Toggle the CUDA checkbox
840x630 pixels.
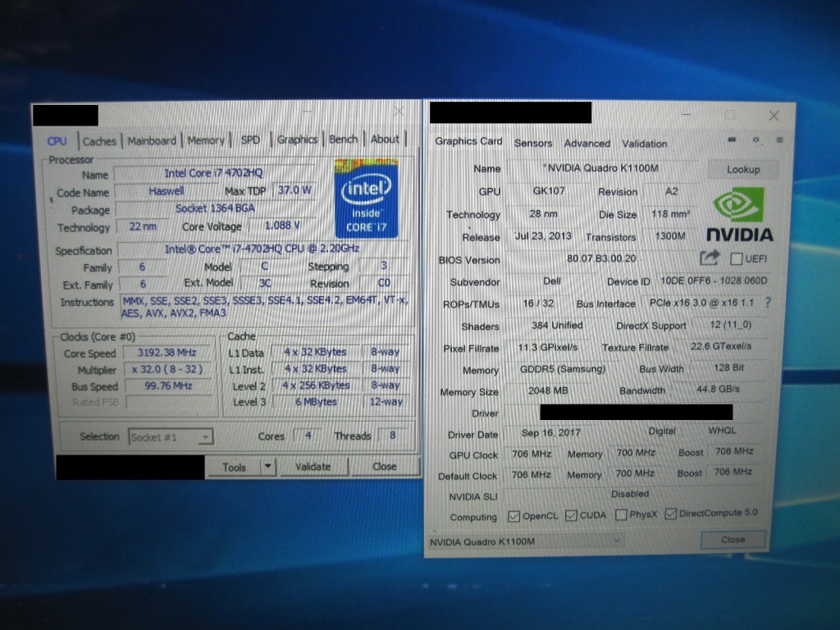pyautogui.click(x=571, y=515)
